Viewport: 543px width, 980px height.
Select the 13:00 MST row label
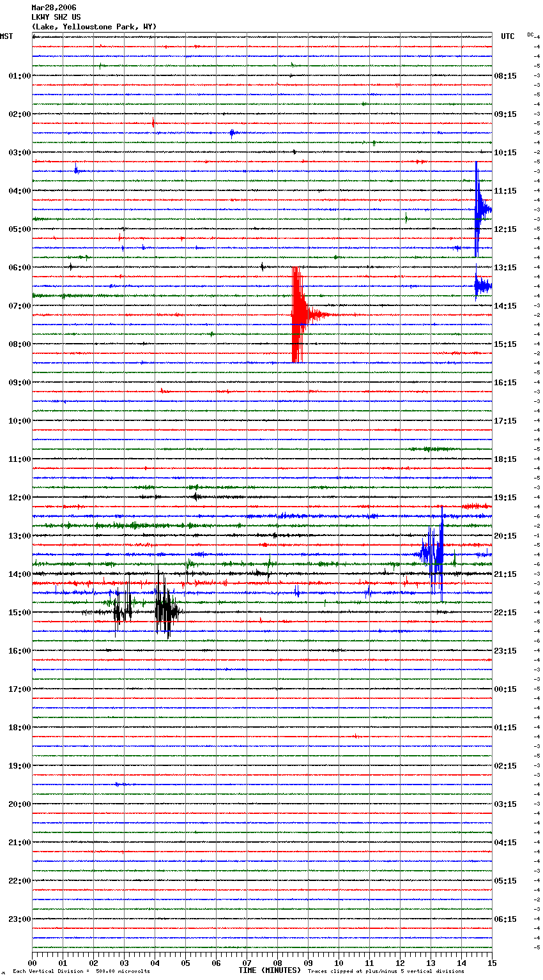tap(20, 536)
